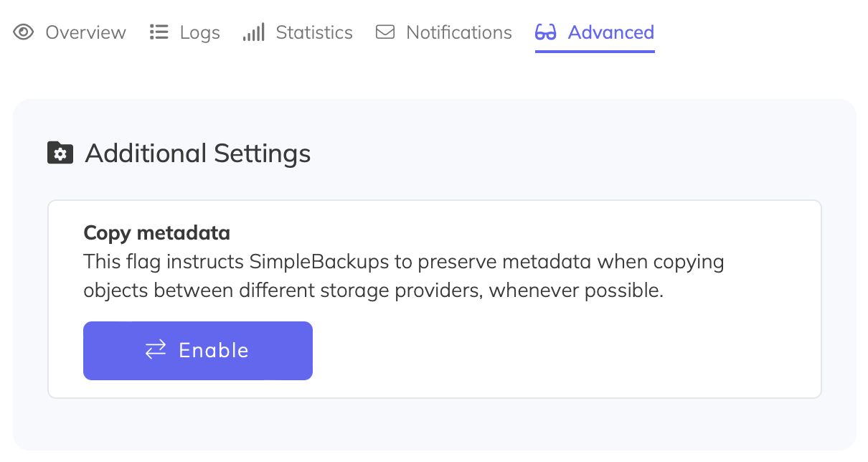Screen dimensions: 868x462
Task: Enable the Copy metadata flag
Action: pyautogui.click(x=197, y=350)
